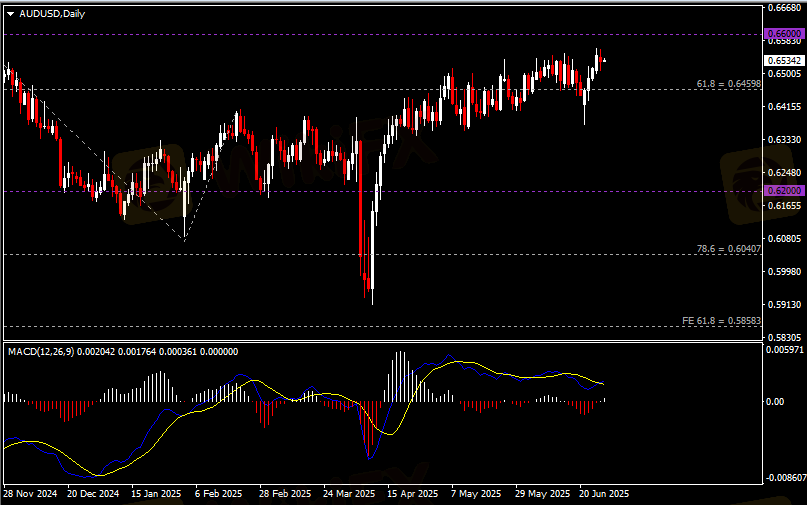
Task: Click the 61.8 = 0.64598 Fibonacci label
Action: 728,83
